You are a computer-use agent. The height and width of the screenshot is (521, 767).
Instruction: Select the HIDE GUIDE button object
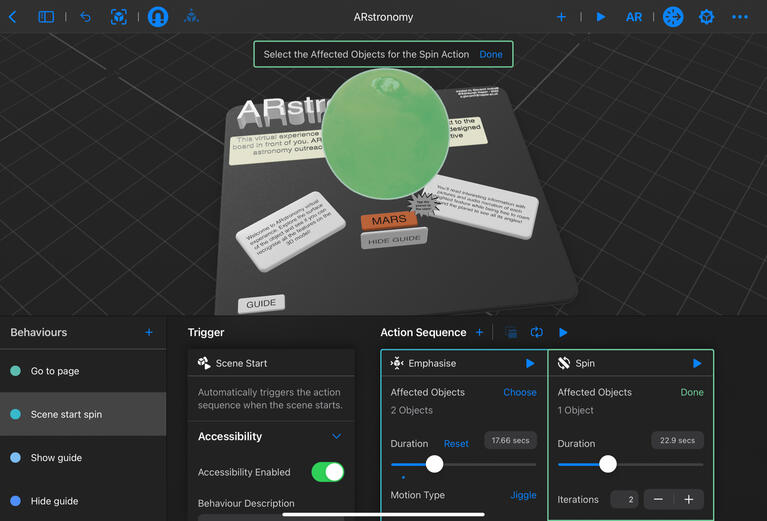[x=394, y=239]
